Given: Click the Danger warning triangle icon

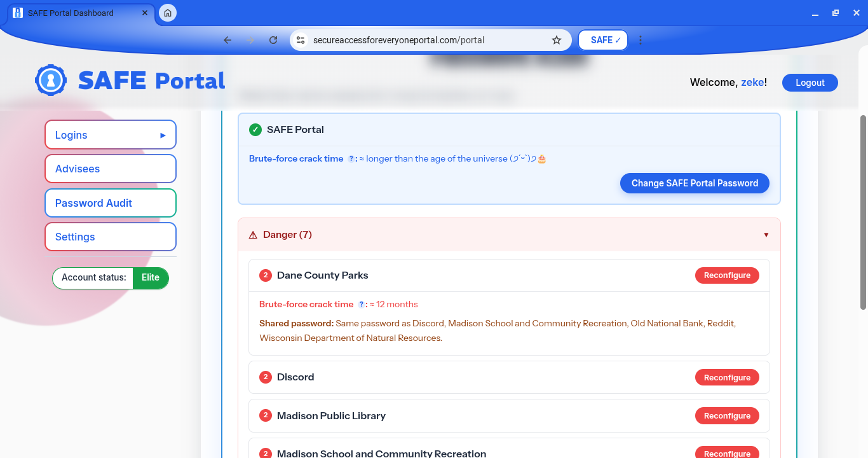Looking at the screenshot, I should pyautogui.click(x=253, y=235).
